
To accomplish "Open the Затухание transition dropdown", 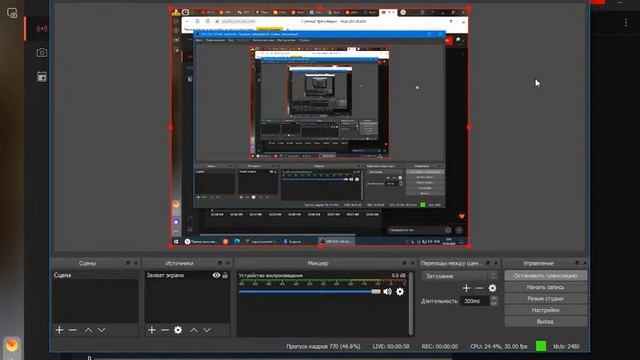I will tap(460, 276).
